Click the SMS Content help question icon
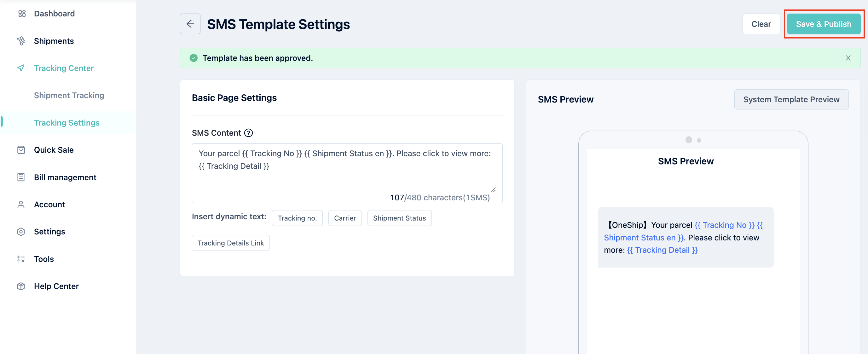868x354 pixels. pos(248,133)
